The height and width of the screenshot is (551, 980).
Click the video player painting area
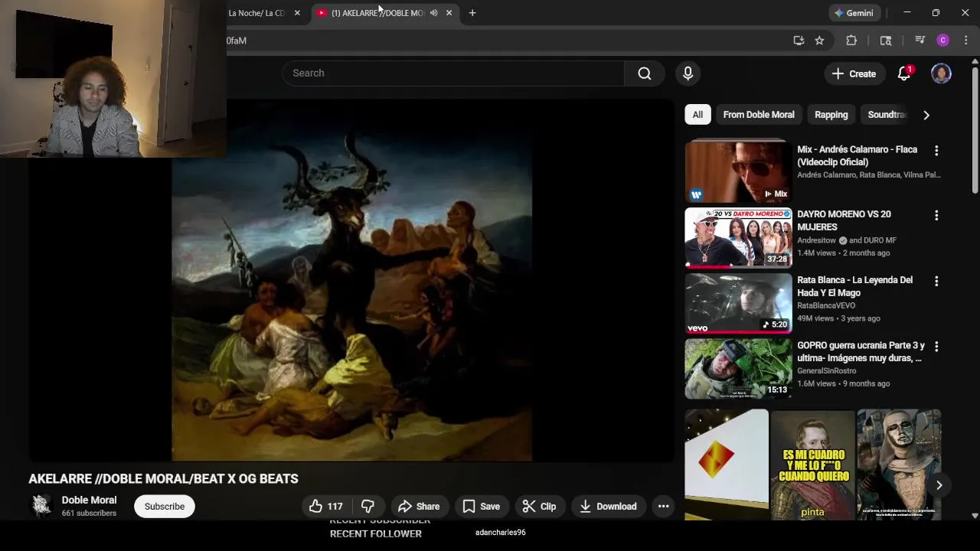pos(351,282)
